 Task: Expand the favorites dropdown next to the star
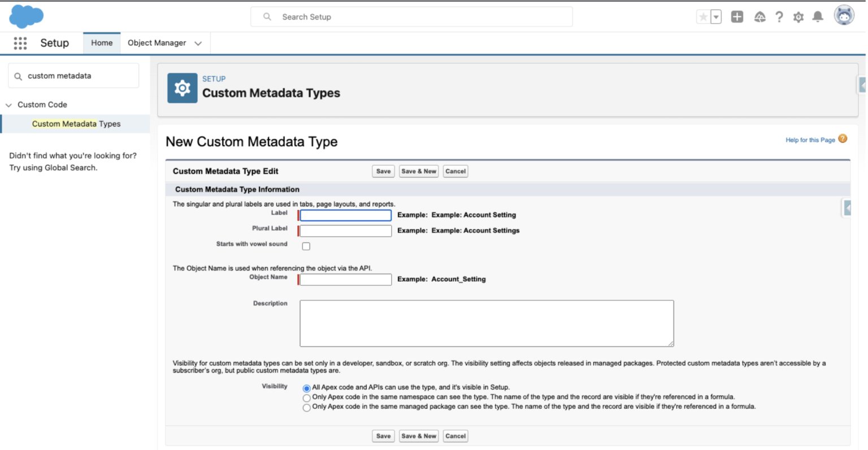tap(716, 17)
